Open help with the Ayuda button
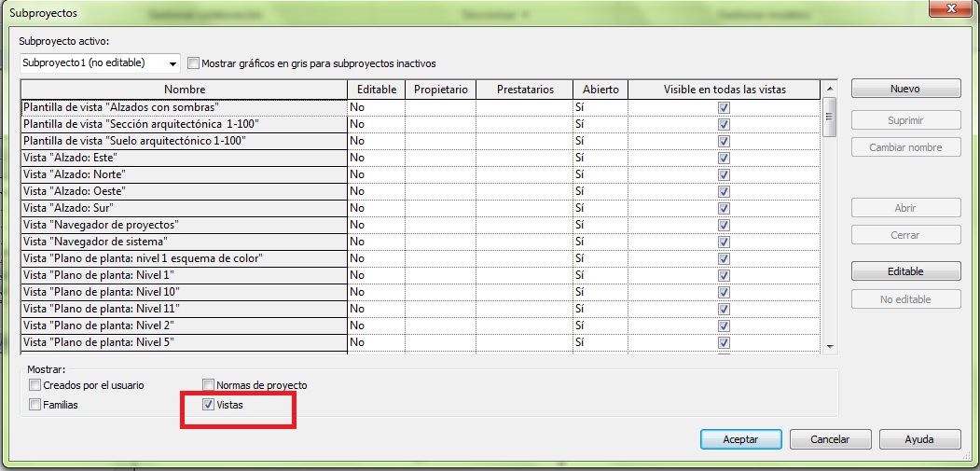Image resolution: width=980 pixels, height=471 pixels. [918, 439]
